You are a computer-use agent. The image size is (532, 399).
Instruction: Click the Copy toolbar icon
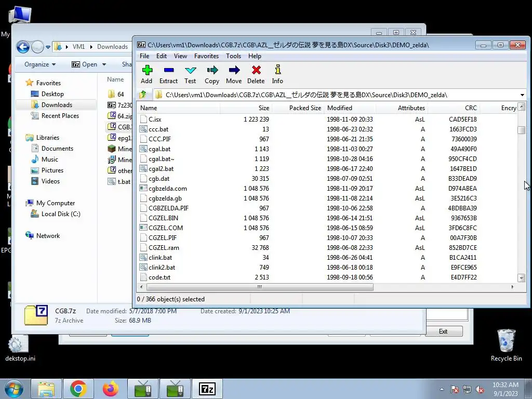coord(212,70)
